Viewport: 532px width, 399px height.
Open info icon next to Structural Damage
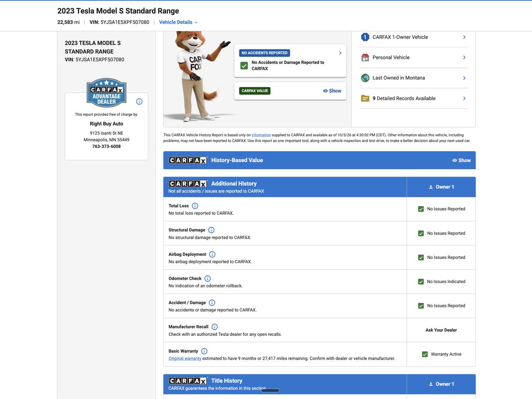[211, 230]
